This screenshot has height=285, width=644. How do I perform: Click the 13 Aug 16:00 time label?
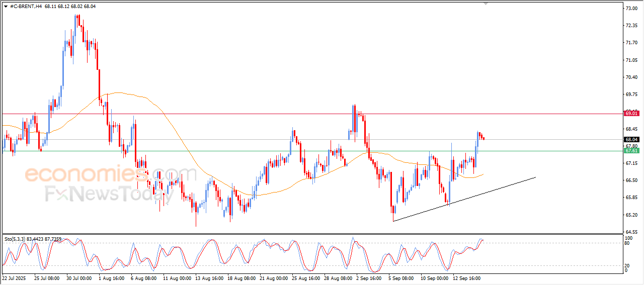pyautogui.click(x=210, y=278)
